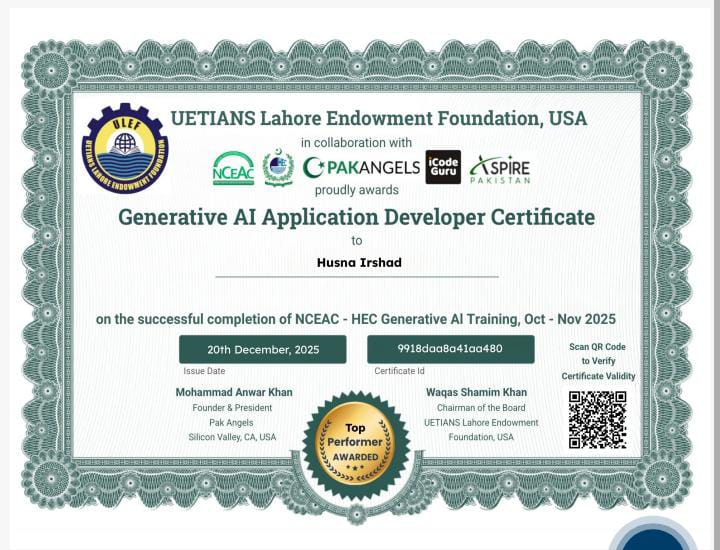This screenshot has width=720, height=550.
Task: Click the NCEAC - HEC training completion line
Action: tap(355, 319)
